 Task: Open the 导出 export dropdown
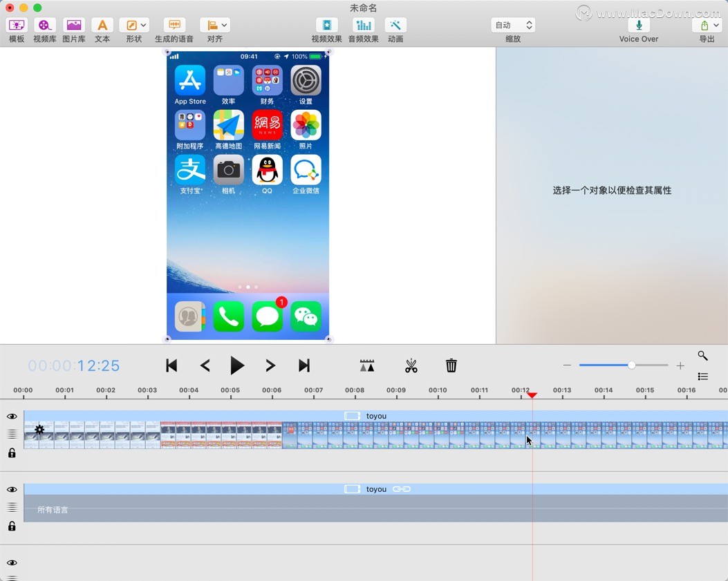[707, 26]
